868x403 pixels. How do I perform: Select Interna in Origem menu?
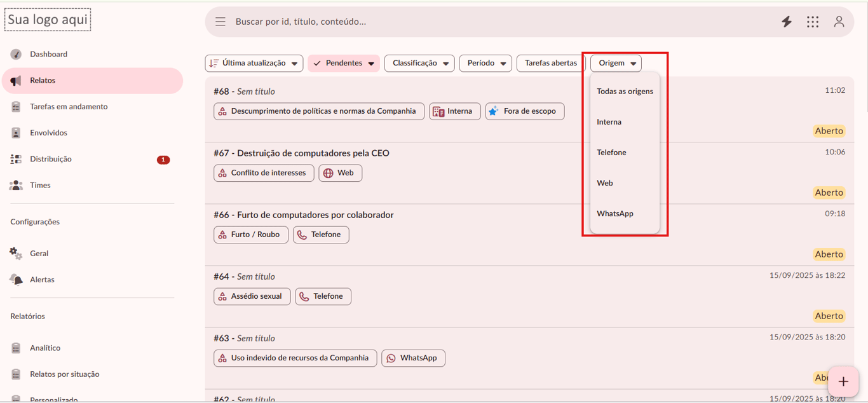click(x=625, y=122)
